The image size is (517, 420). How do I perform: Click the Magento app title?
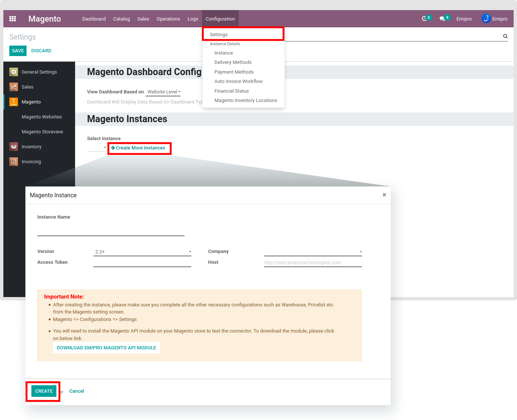point(44,19)
